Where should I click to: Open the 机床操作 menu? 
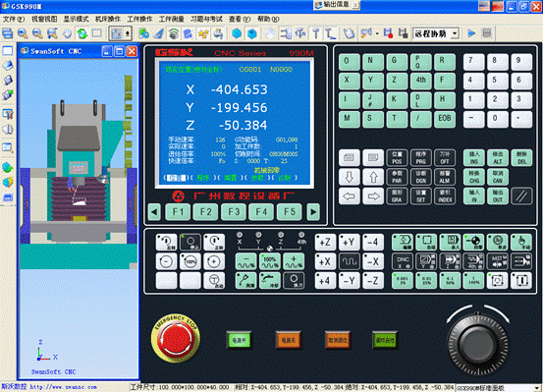tap(107, 19)
